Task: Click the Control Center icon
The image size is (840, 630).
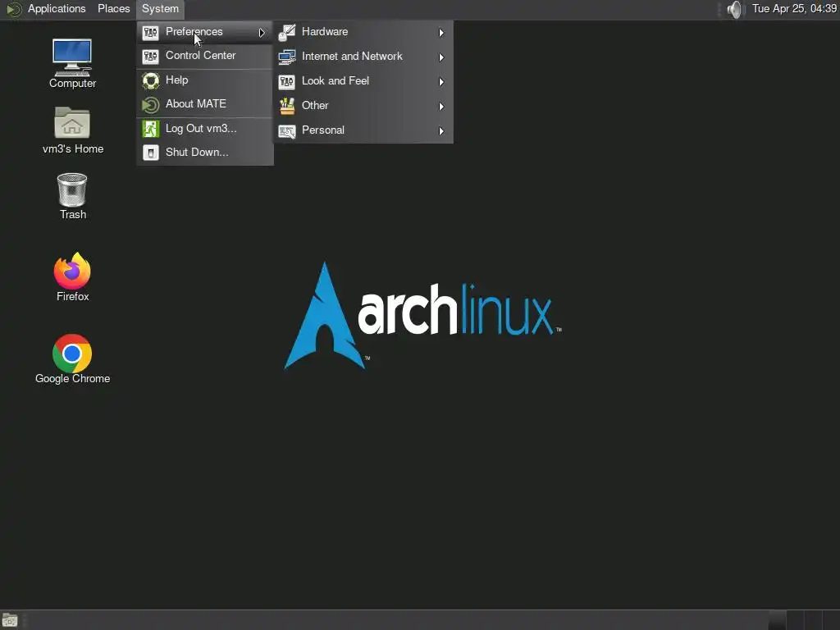Action: coord(151,57)
